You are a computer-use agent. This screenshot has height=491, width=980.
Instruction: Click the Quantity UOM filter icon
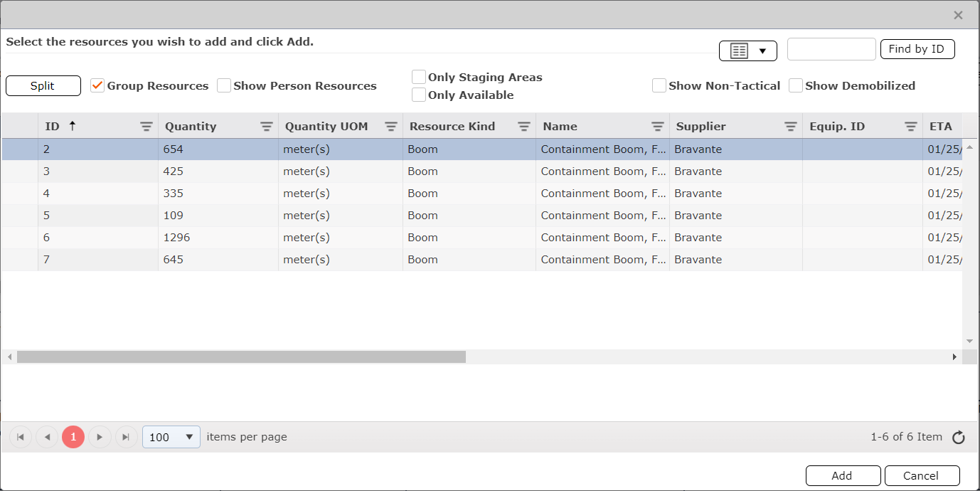click(390, 127)
